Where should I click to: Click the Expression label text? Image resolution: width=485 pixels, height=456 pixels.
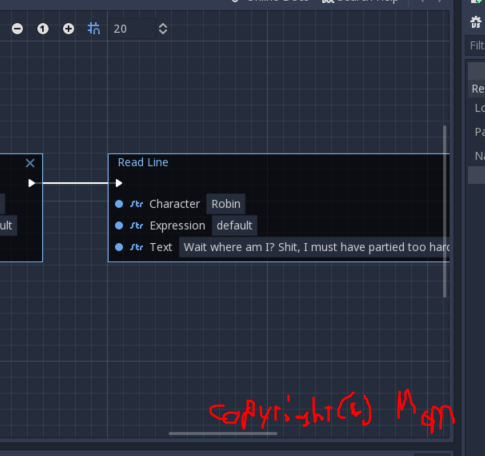coord(177,226)
